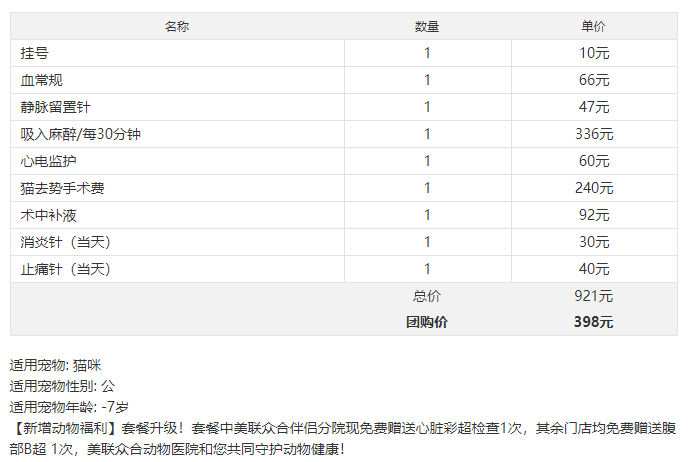Click the 术中补液 item name
689x462 pixels.
(48, 215)
